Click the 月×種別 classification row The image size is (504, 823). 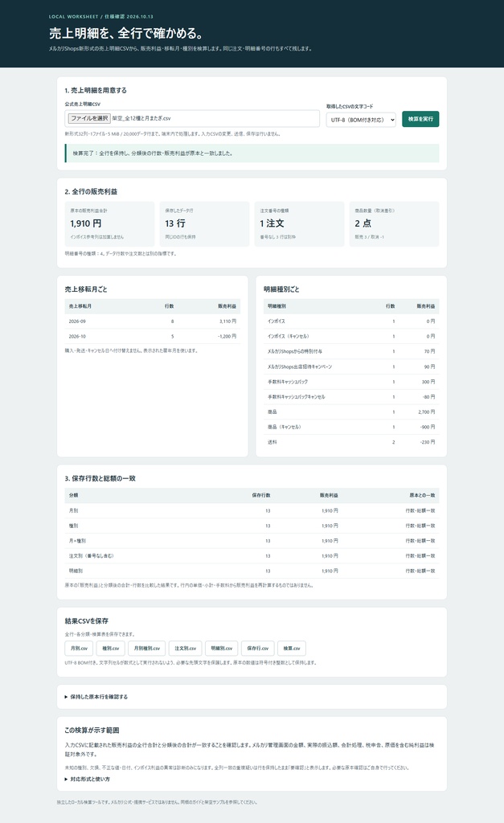252,541
